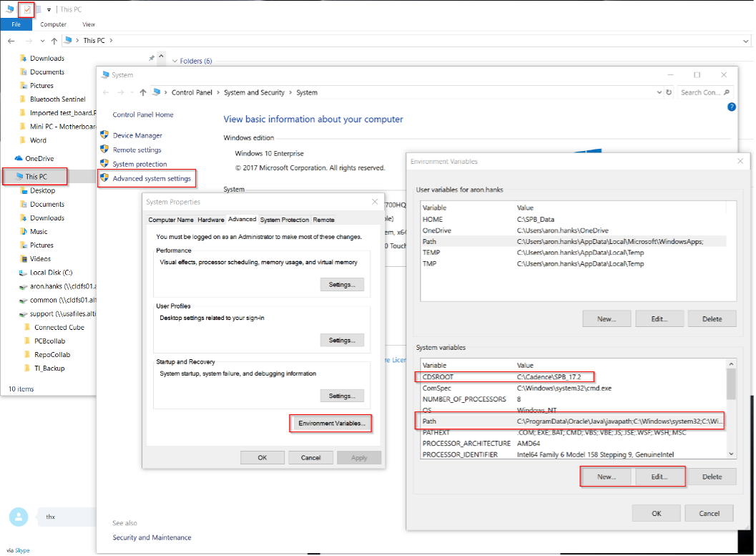Screen dimensions: 756x556
Task: Select Bluetooth Sentinel folder in sidebar
Action: click(57, 99)
